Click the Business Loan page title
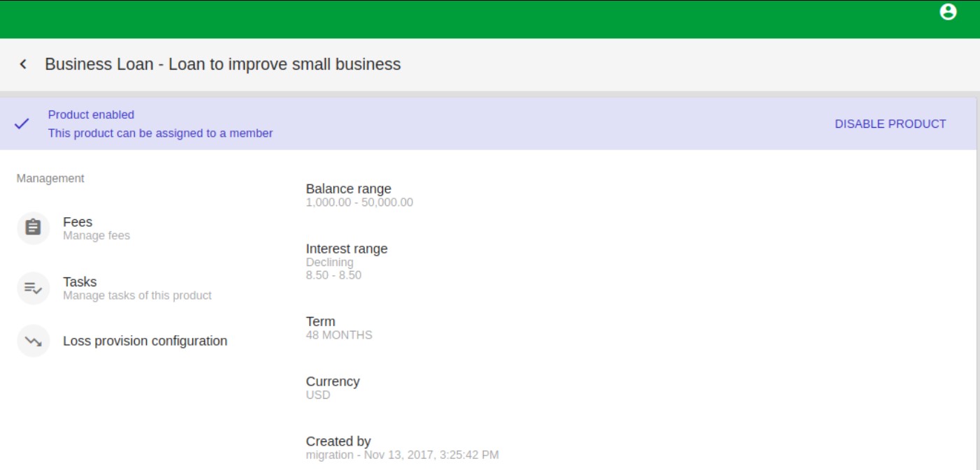The image size is (980, 470). click(x=222, y=64)
